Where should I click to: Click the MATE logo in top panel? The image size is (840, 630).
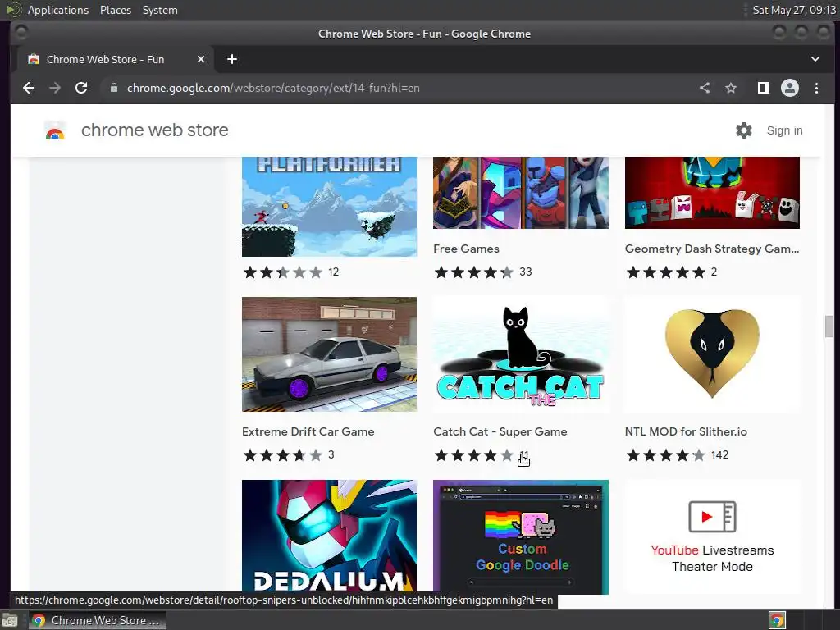pos(13,10)
